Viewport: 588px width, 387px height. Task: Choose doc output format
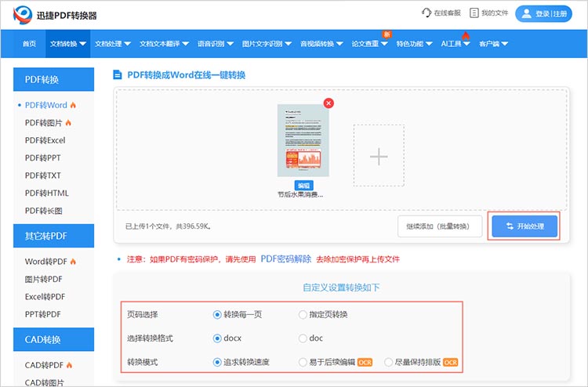click(x=303, y=338)
